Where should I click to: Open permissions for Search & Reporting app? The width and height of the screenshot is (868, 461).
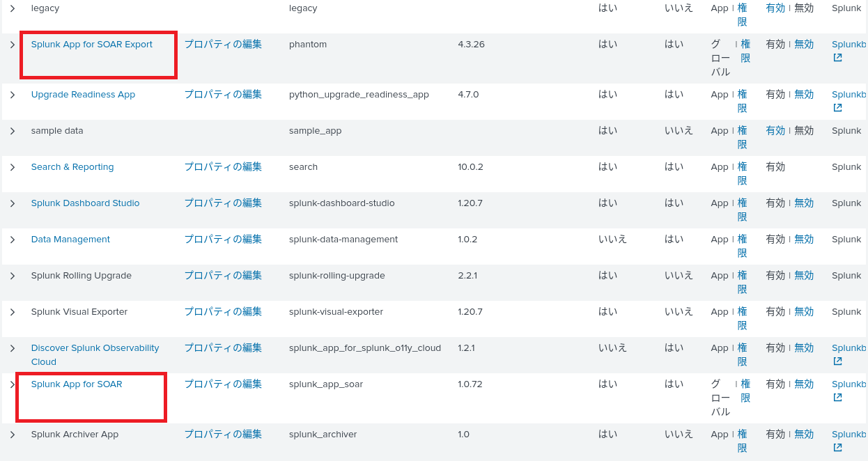tap(742, 173)
